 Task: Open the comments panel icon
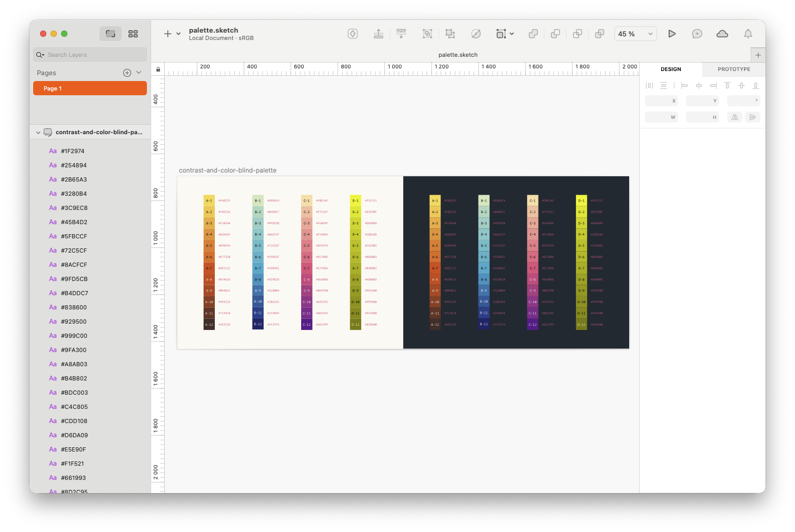[697, 34]
